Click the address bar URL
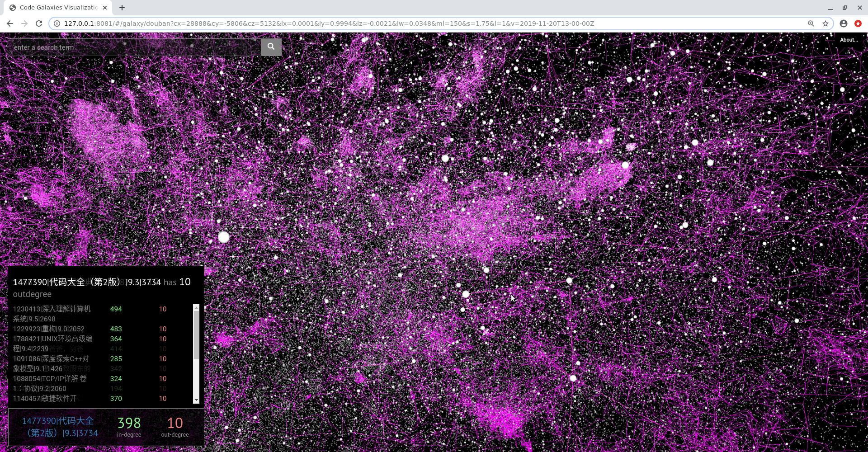868x452 pixels. [329, 24]
